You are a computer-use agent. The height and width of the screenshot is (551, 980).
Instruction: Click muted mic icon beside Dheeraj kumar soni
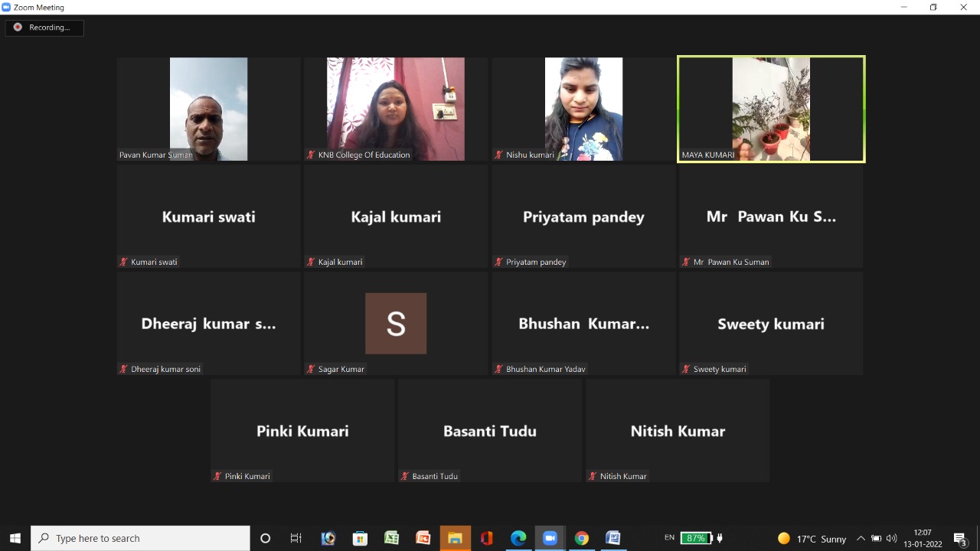[123, 369]
